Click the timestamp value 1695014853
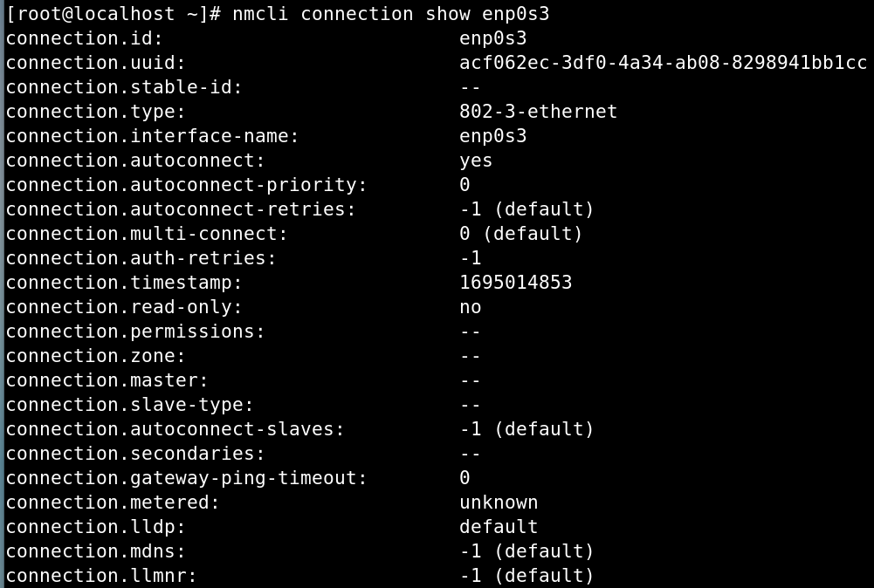874x588 pixels. (516, 283)
